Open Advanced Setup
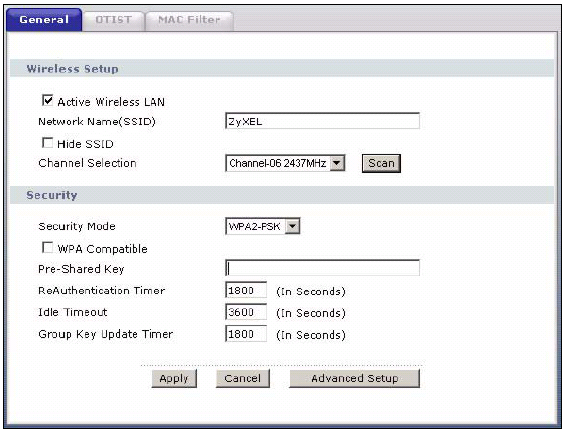The width and height of the screenshot is (565, 431). pos(355,378)
